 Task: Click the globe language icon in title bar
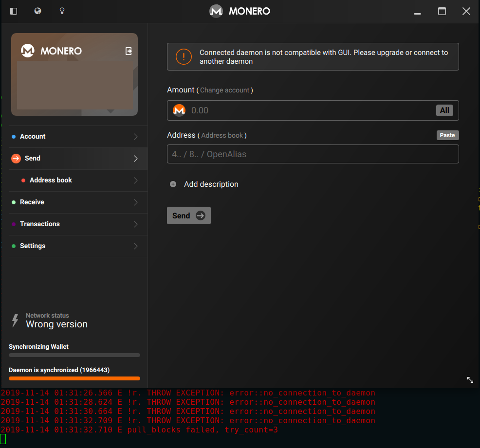coord(37,11)
